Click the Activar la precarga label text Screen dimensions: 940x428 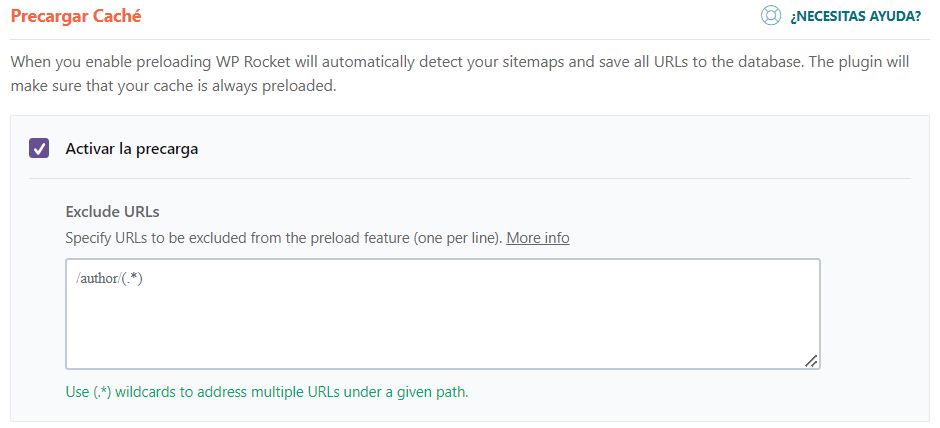click(131, 148)
